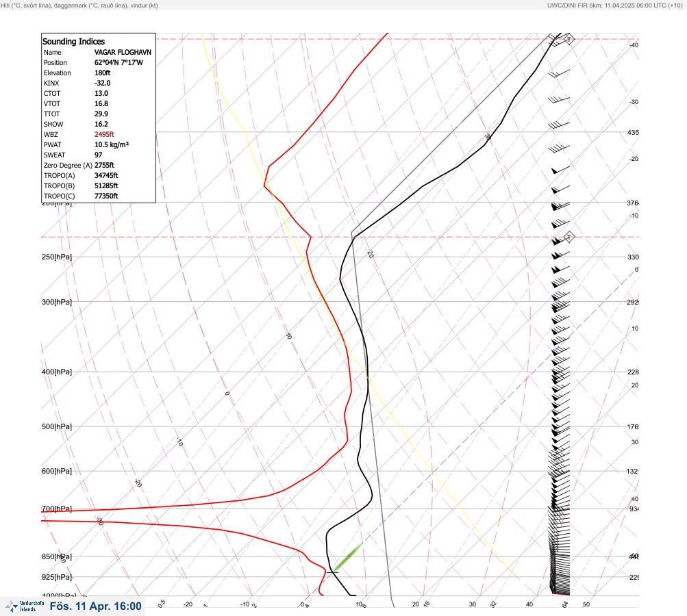Click the TROPO(C) value '77350ft'
Screen dimensions: 687x616
[106, 196]
